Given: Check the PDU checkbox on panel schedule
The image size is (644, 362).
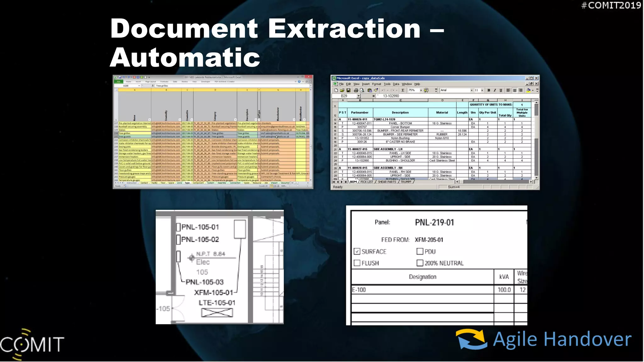Looking at the screenshot, I should 420,251.
